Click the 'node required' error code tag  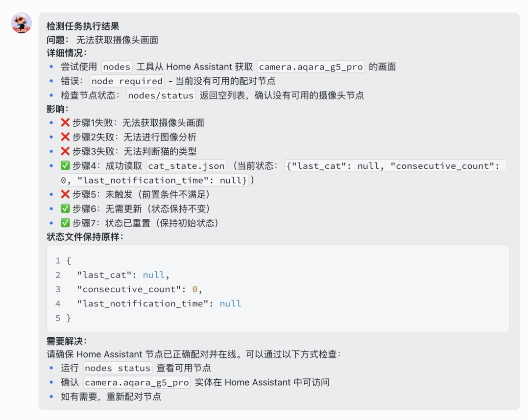(x=127, y=81)
